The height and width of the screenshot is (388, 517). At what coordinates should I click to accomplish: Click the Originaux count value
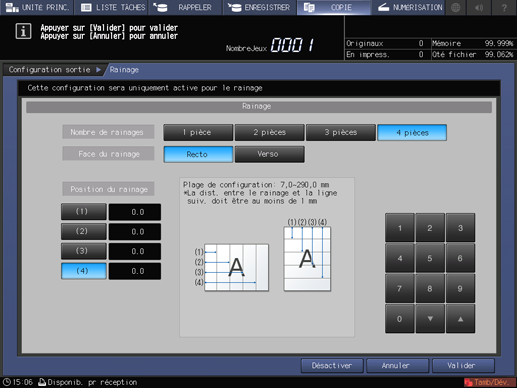pyautogui.click(x=421, y=43)
